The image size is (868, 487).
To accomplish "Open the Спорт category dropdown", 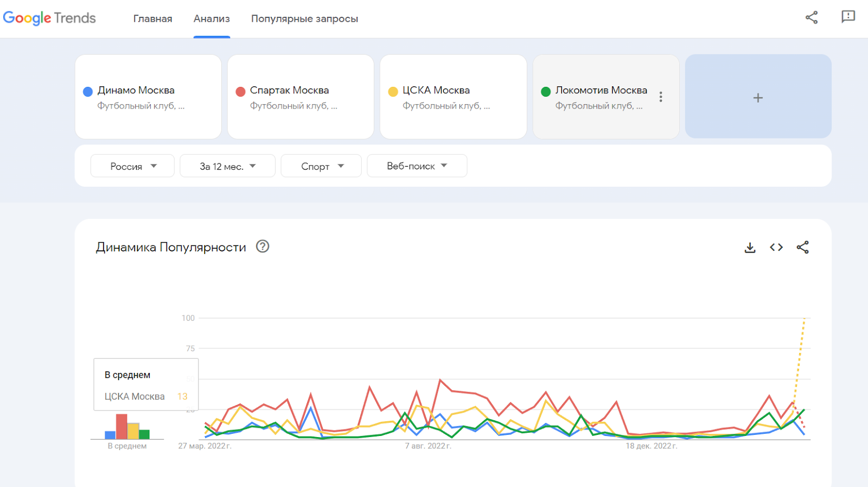I will click(321, 166).
